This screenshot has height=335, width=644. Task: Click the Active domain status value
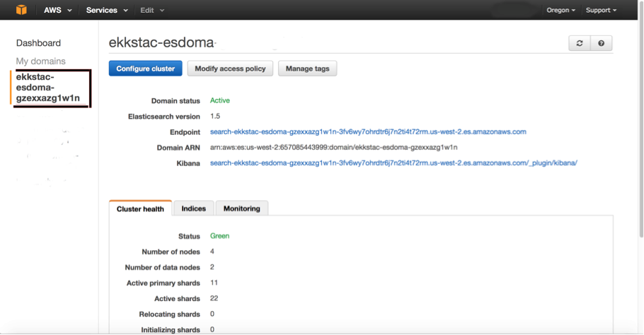tap(219, 100)
